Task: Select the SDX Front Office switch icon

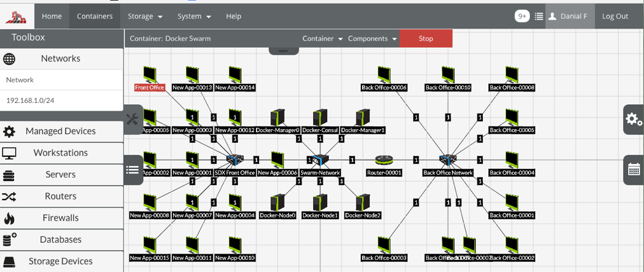Action: pyautogui.click(x=235, y=160)
